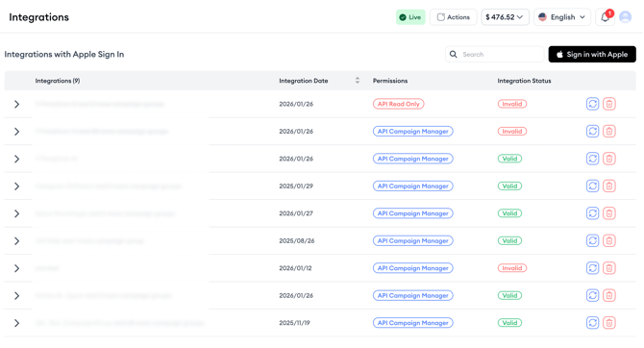Click the Valid status in the 2025/11/19 row
The width and height of the screenshot is (644, 348).
(509, 323)
